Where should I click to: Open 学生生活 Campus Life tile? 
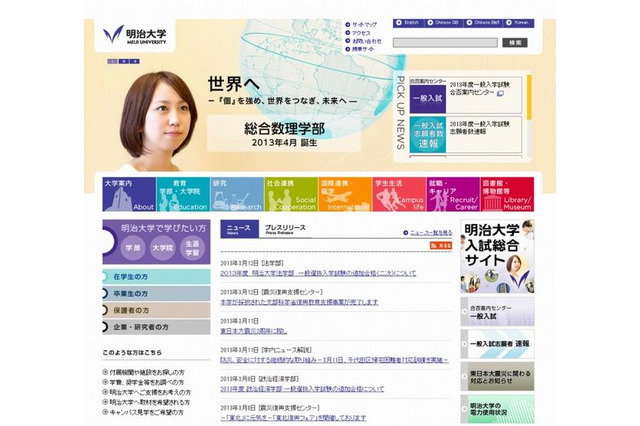(x=399, y=194)
